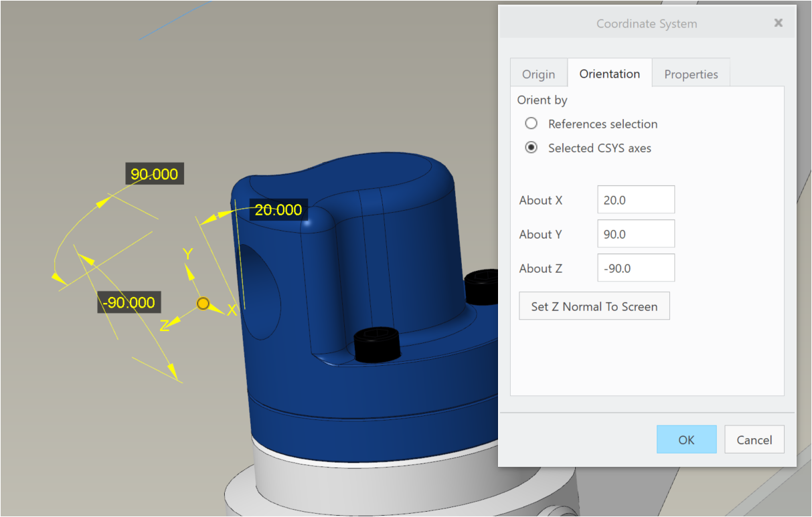Click the 20.000 angle dimension label
Viewport: 812px width, 517px height.
(278, 210)
